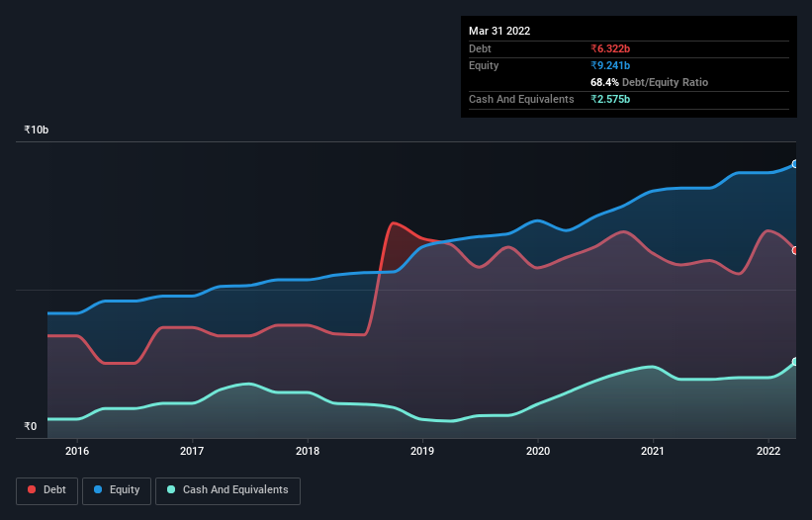Screen dimensions: 812x520
Task: Click the tooltip Debt row label
Action: (x=480, y=48)
